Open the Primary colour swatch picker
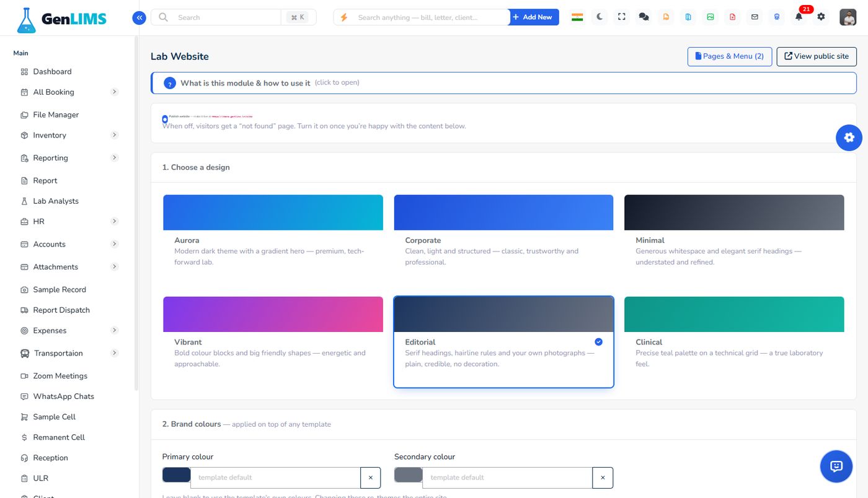 [177, 475]
